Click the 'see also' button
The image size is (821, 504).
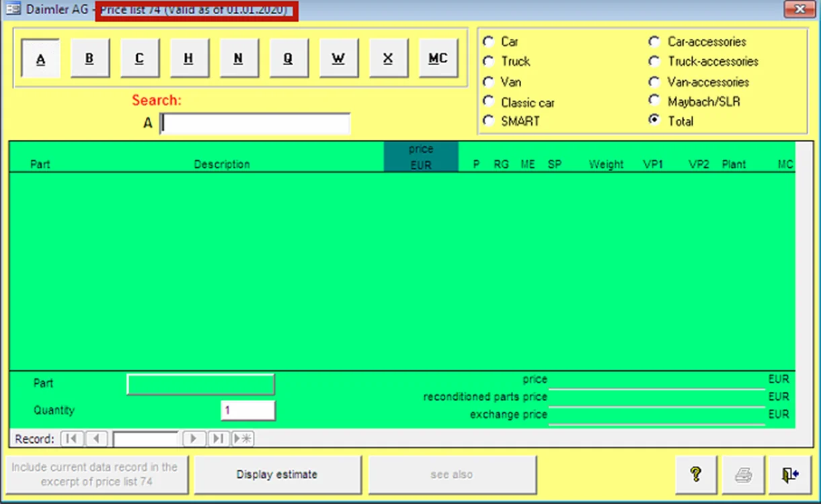pyautogui.click(x=452, y=474)
